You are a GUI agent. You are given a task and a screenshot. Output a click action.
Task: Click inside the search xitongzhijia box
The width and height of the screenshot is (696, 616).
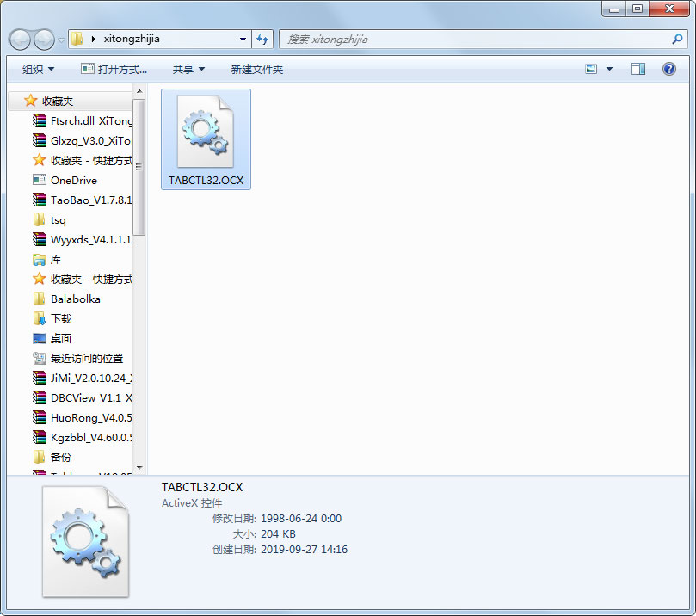pos(482,39)
